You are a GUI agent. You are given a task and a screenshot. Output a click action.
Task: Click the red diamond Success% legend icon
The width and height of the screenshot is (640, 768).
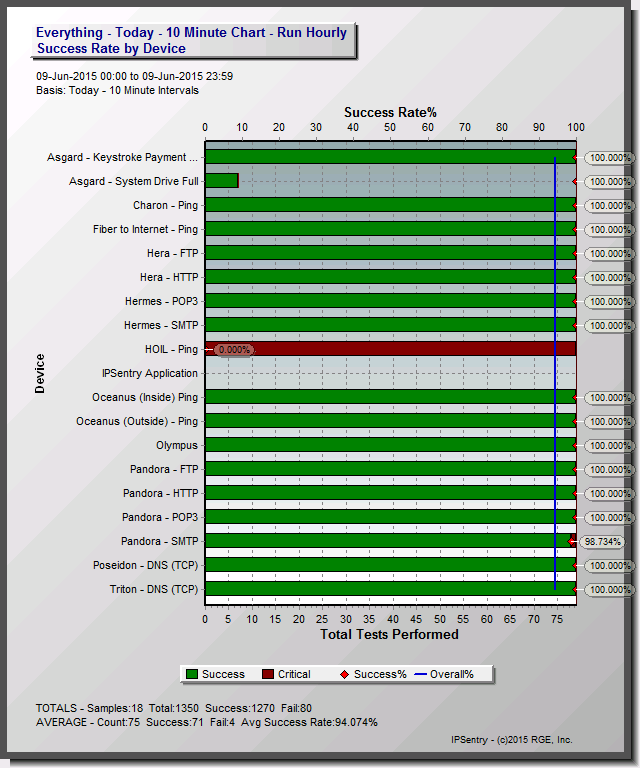[344, 674]
